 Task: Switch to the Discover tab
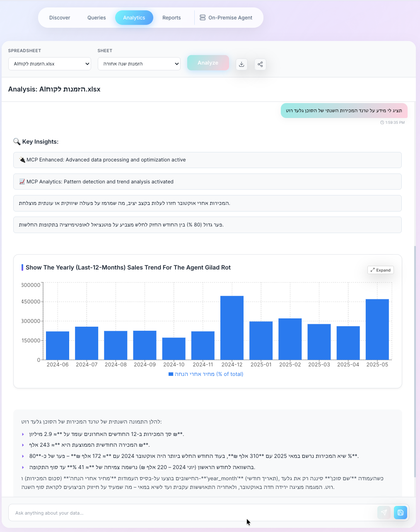(x=60, y=18)
